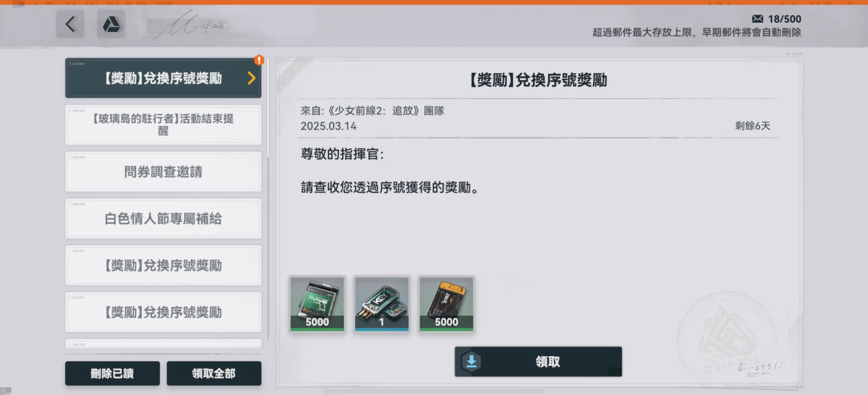Open the third 兌換序號獎勵 mail in list
Screen dimensions: 868x395
pos(163,312)
